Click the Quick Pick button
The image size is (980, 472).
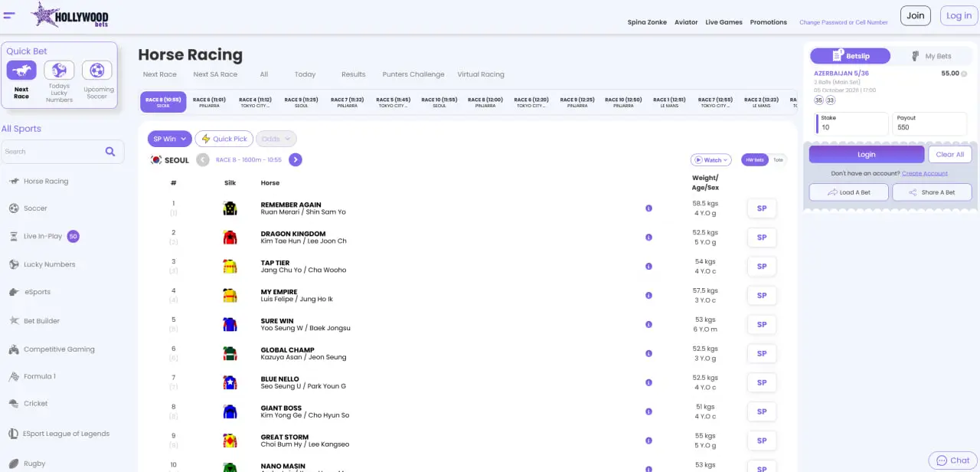tap(224, 139)
